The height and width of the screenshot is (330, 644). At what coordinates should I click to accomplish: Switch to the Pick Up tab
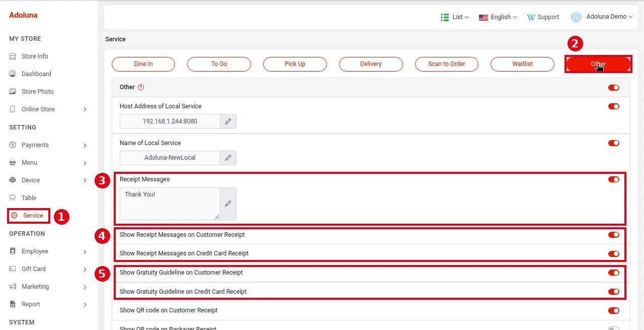(295, 64)
